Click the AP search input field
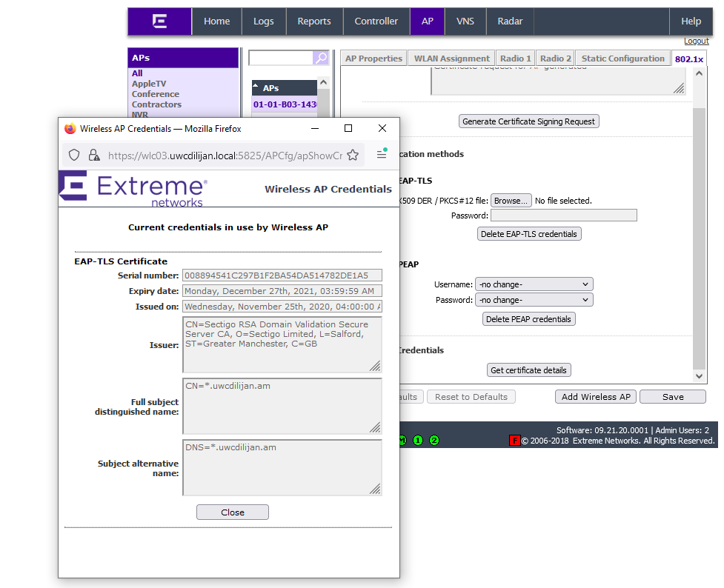The height and width of the screenshot is (588, 724). pyautogui.click(x=281, y=58)
